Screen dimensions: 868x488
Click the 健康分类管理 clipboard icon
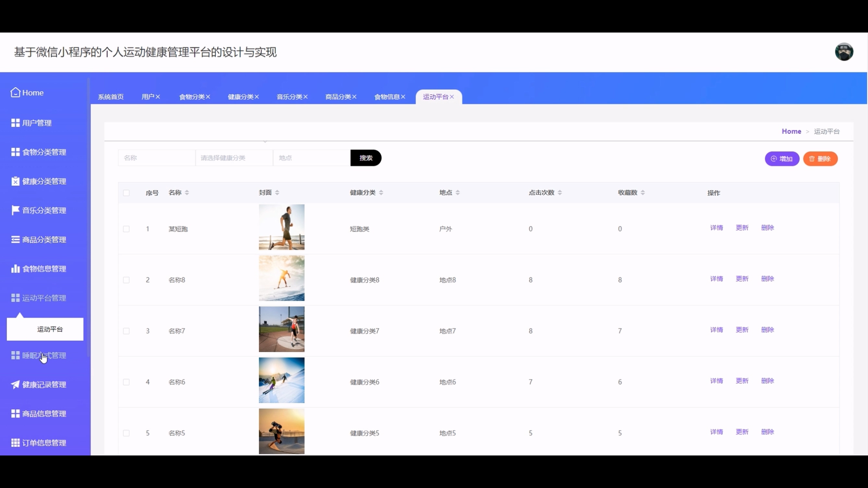[15, 181]
